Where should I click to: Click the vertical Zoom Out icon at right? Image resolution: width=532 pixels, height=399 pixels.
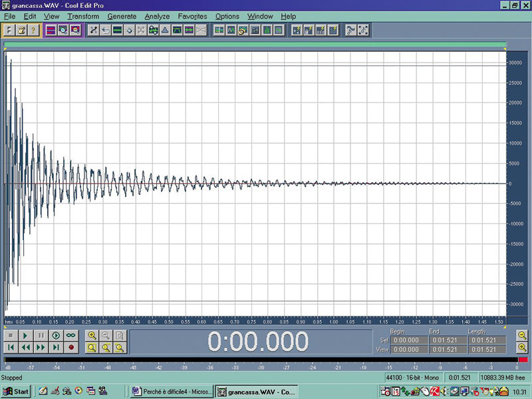pyautogui.click(x=523, y=336)
